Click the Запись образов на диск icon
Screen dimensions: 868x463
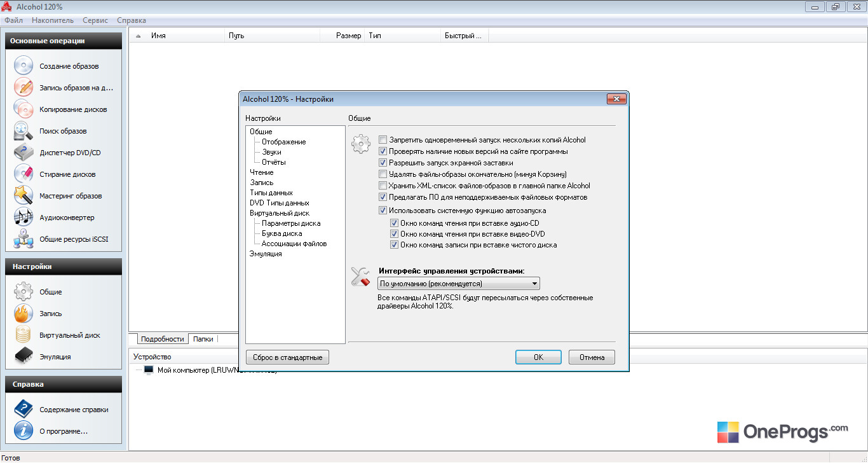tap(24, 88)
